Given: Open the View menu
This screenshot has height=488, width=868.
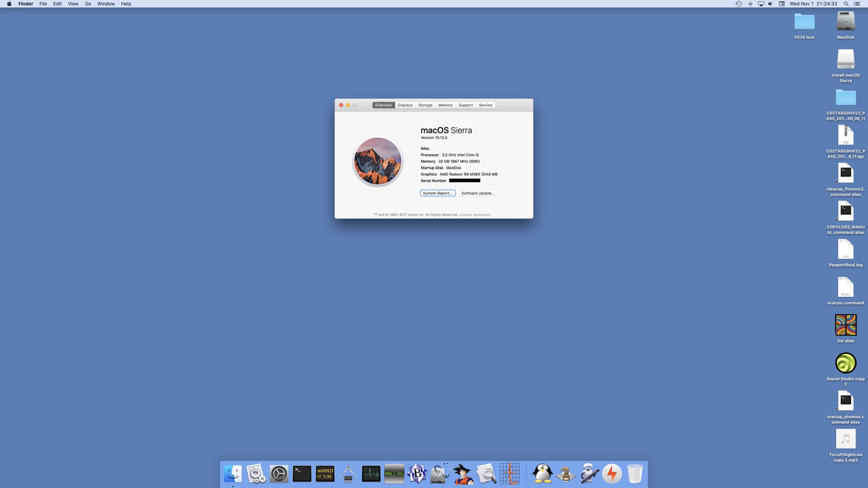Looking at the screenshot, I should 73,4.
